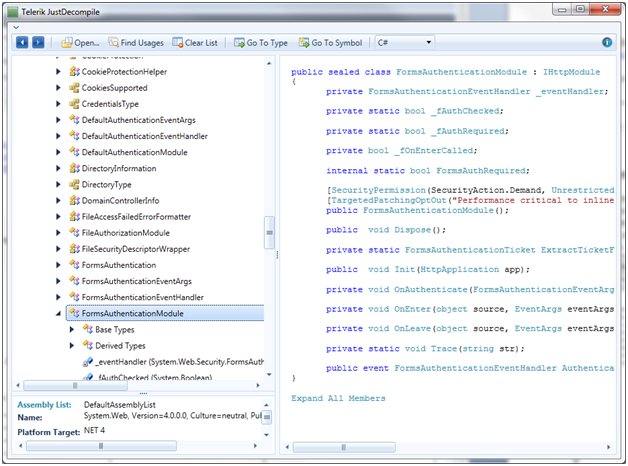Image resolution: width=628 pixels, height=466 pixels.
Task: Select FormsAuthenticationEventArgs in the tree
Action: [137, 281]
